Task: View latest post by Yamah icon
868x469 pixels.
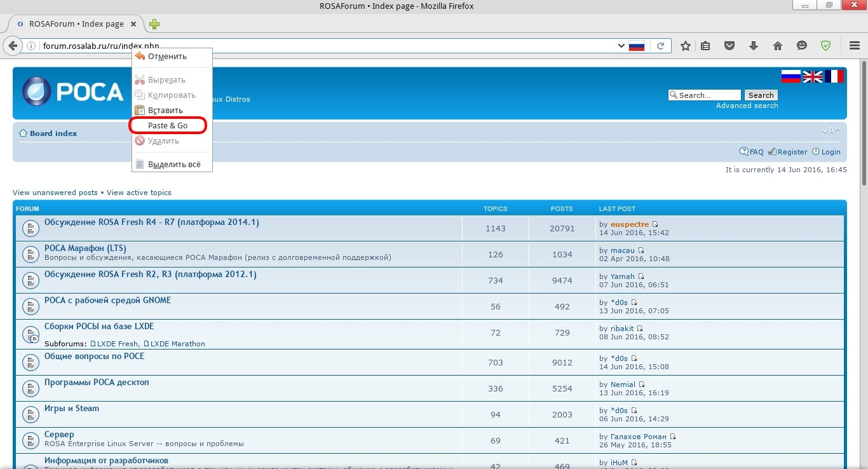Action: [x=641, y=277]
